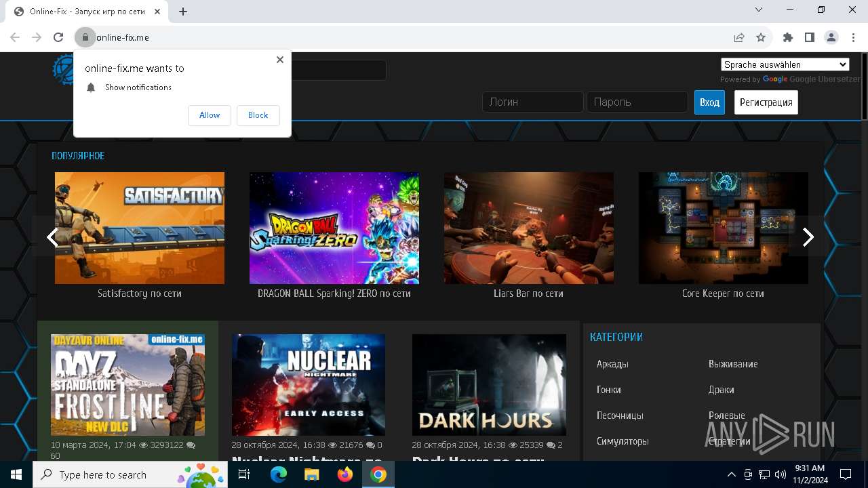Show next popular games with right arrow

point(808,237)
